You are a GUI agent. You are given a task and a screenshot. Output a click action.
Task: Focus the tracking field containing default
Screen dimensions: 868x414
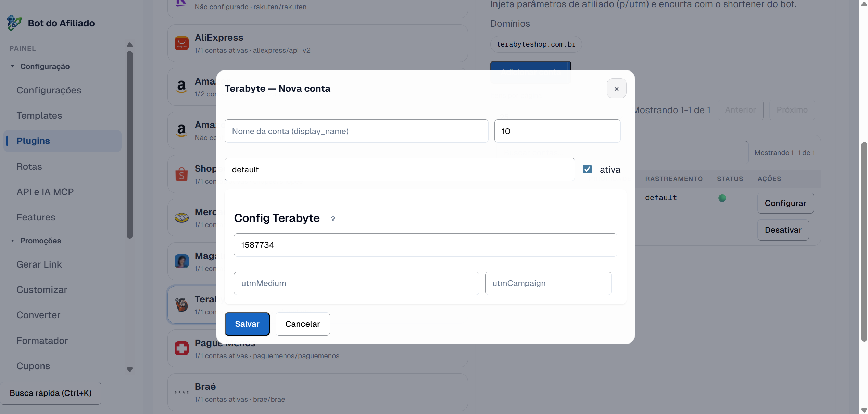tap(399, 169)
